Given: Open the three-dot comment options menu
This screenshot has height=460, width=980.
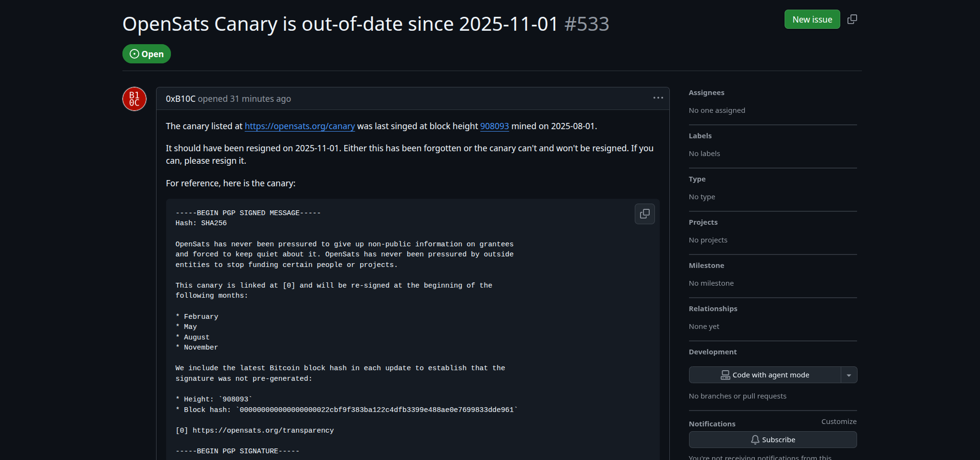Looking at the screenshot, I should pyautogui.click(x=658, y=98).
